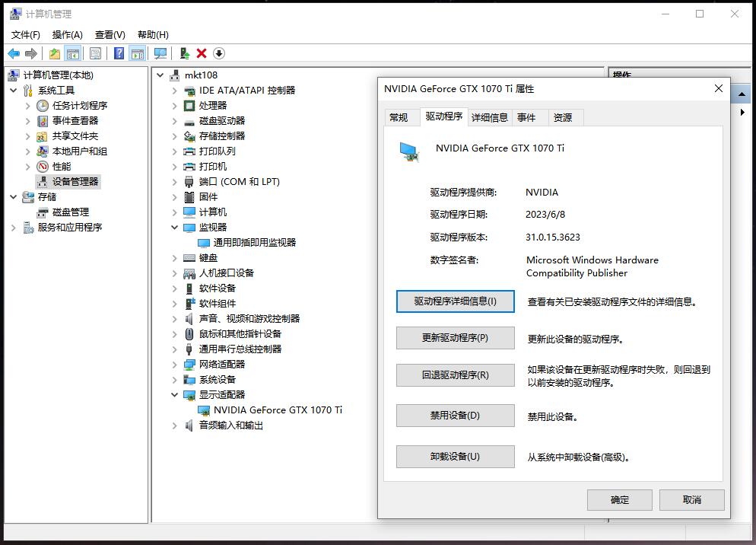Click the 本地用户和组 icon
This screenshot has width=756, height=545.
43,151
